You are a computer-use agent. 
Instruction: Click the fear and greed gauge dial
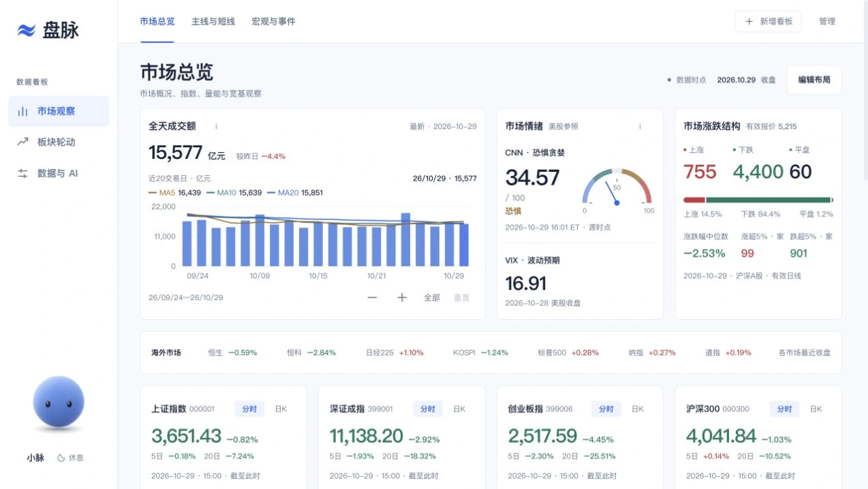tap(617, 188)
